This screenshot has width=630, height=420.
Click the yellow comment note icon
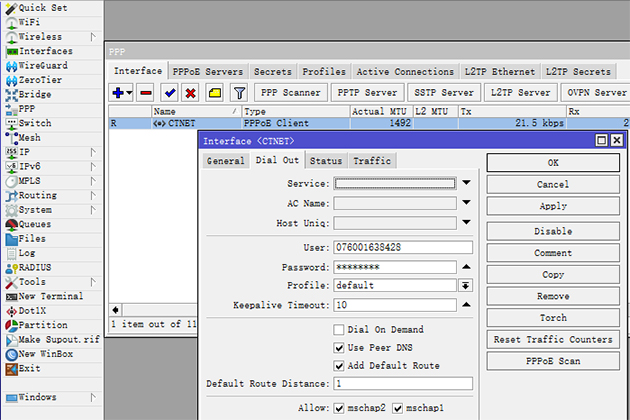[x=215, y=93]
